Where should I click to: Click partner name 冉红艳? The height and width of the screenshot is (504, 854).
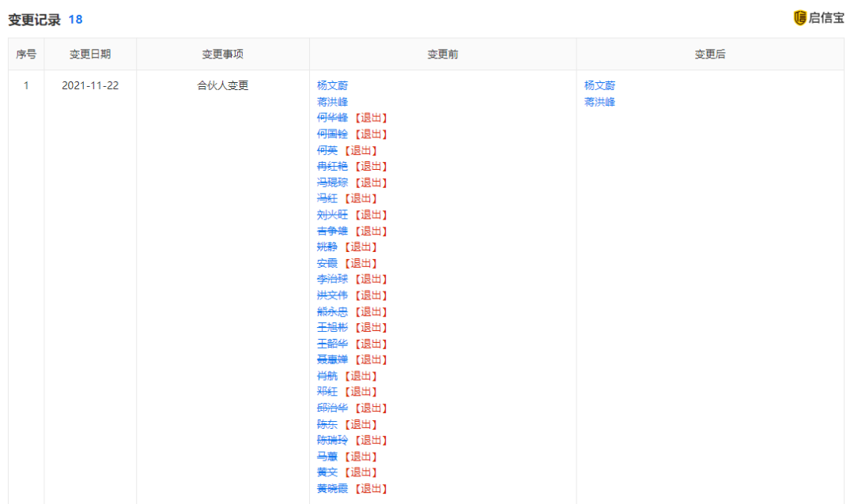[x=332, y=166]
